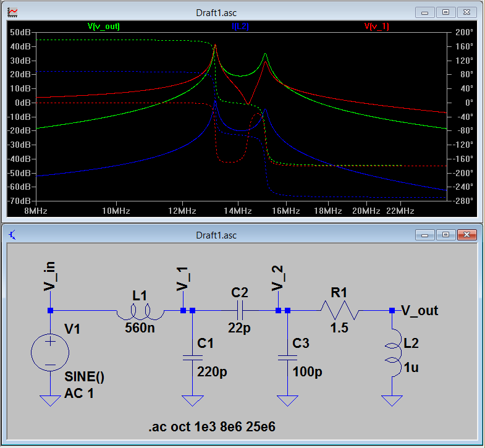The height and width of the screenshot is (448, 485).
Task: Click the 22MHz frequency axis label
Action: (400, 211)
